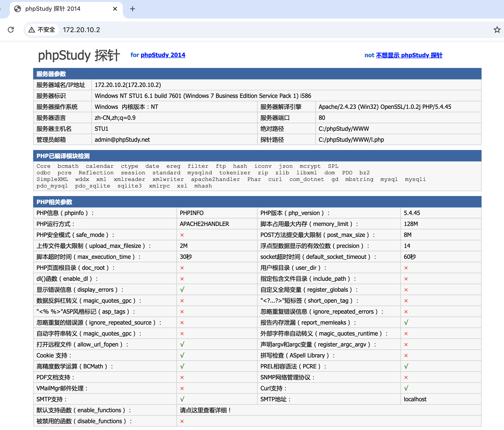Click the 不想显示 phpStudy 探针 link
This screenshot has height=430, width=504.
tap(409, 55)
